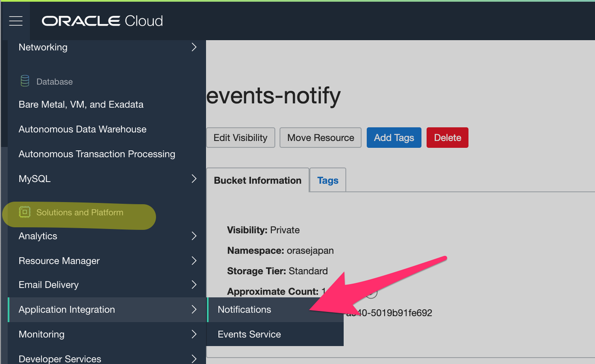Click the Namespace orasejapan value

click(x=310, y=251)
